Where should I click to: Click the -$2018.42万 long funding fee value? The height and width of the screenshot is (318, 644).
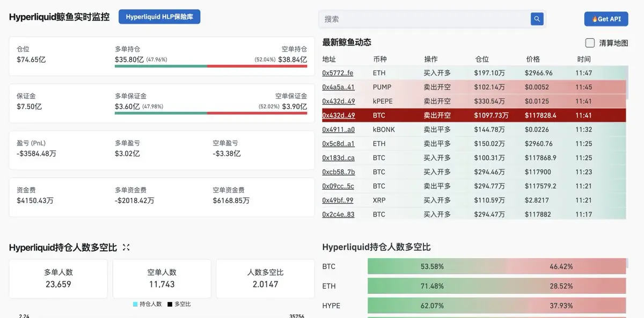(x=135, y=200)
